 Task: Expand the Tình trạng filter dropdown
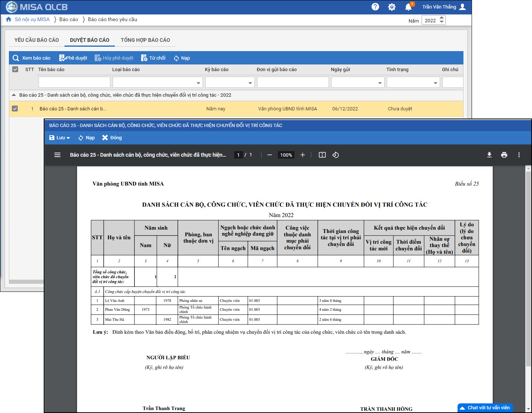click(x=435, y=83)
